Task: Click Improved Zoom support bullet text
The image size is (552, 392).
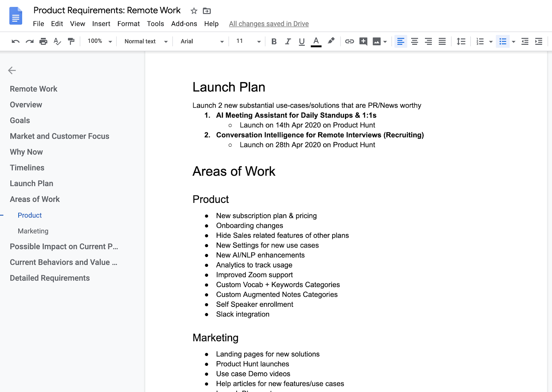Action: click(x=255, y=275)
